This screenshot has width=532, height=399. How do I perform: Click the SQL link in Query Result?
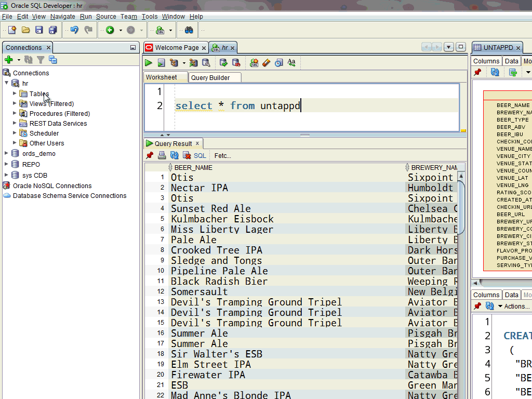(x=200, y=156)
